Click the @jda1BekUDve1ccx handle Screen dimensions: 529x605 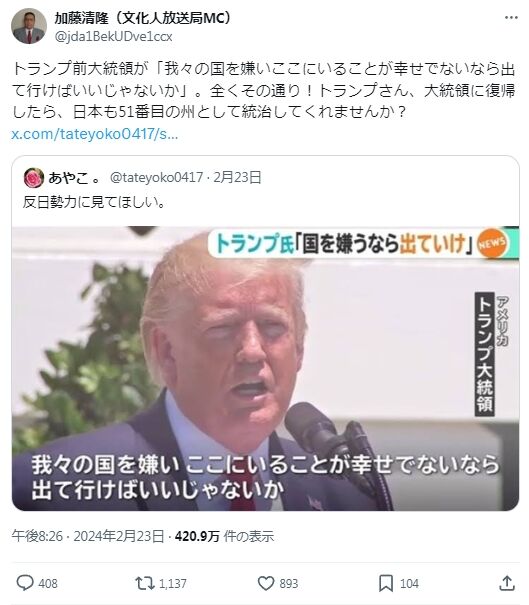pos(113,37)
